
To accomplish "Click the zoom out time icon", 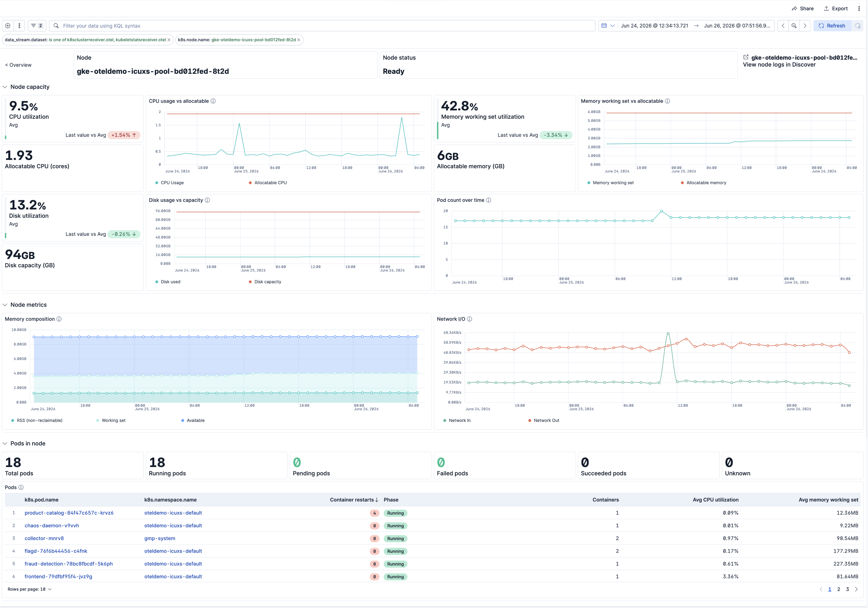I will coord(794,26).
